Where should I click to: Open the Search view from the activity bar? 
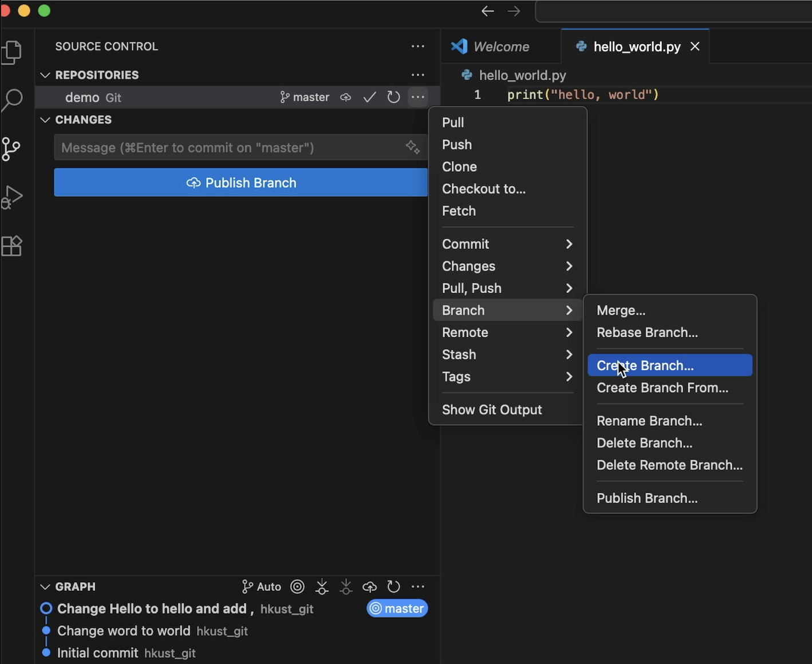[x=12, y=100]
